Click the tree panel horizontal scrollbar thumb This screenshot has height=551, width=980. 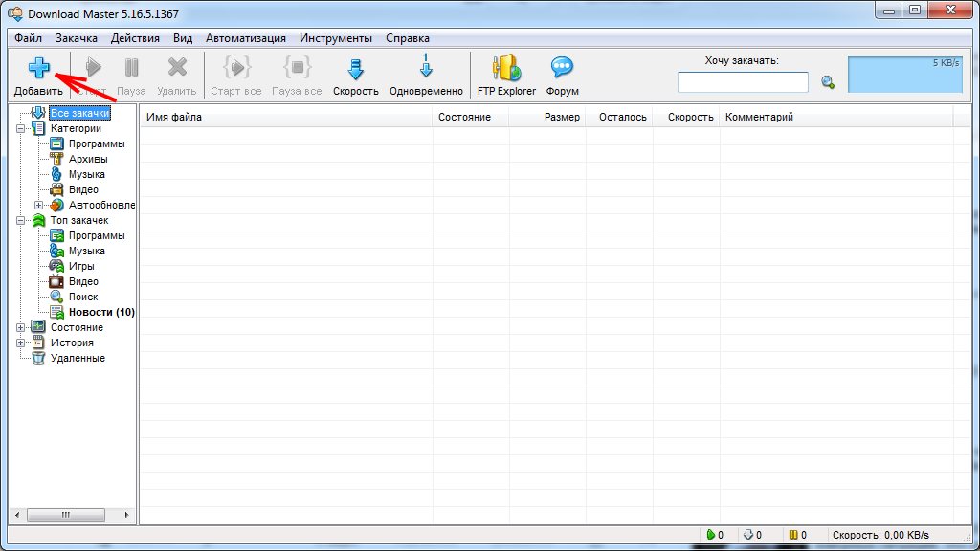[x=66, y=515]
